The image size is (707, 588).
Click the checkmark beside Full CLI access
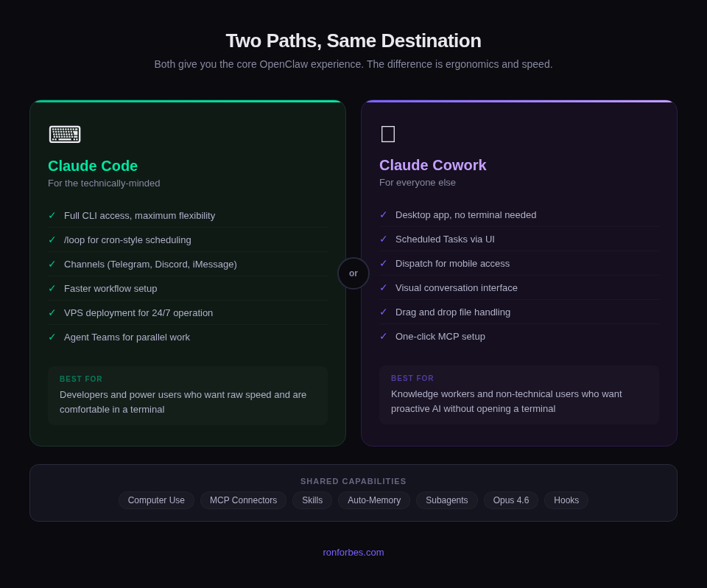[52, 215]
